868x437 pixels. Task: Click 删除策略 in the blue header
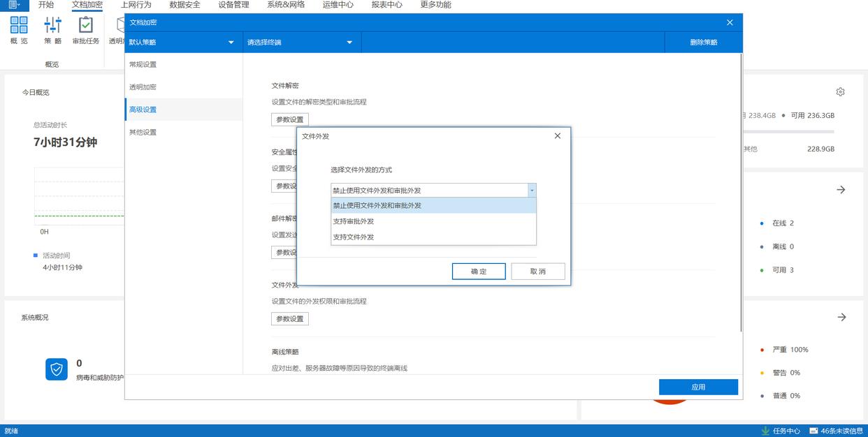pyautogui.click(x=703, y=43)
